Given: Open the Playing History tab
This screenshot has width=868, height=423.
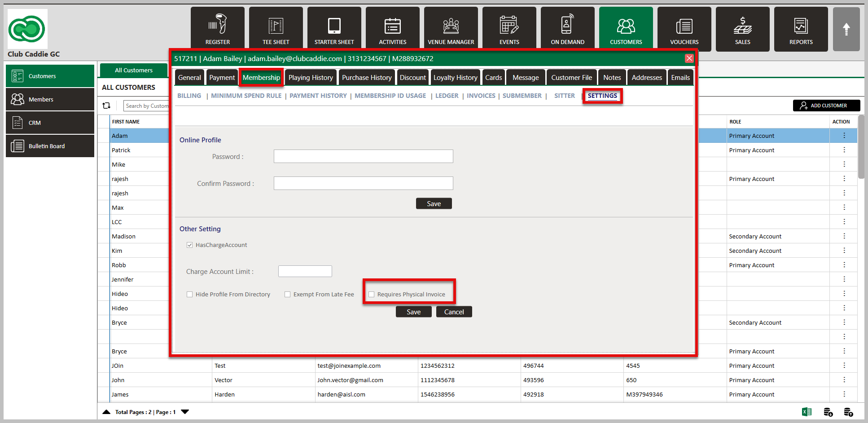Looking at the screenshot, I should [x=311, y=77].
